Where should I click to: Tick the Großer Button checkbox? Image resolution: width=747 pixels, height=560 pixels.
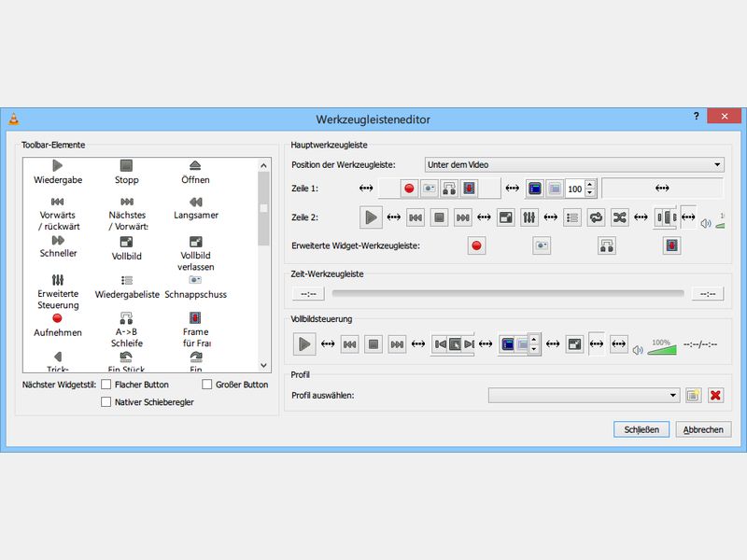point(207,385)
